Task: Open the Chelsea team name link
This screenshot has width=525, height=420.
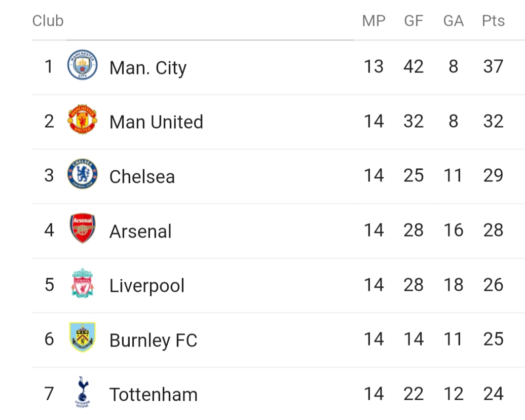Action: (142, 177)
